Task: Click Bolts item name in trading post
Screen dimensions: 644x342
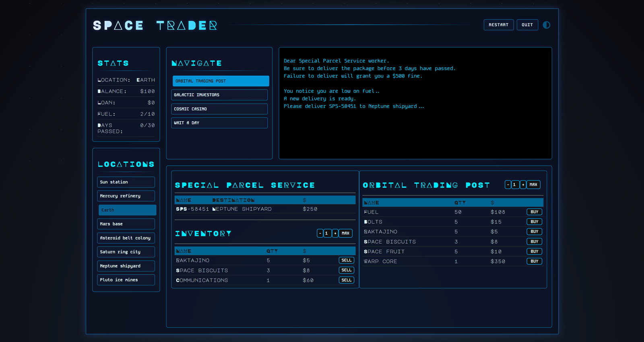Action: (x=373, y=222)
